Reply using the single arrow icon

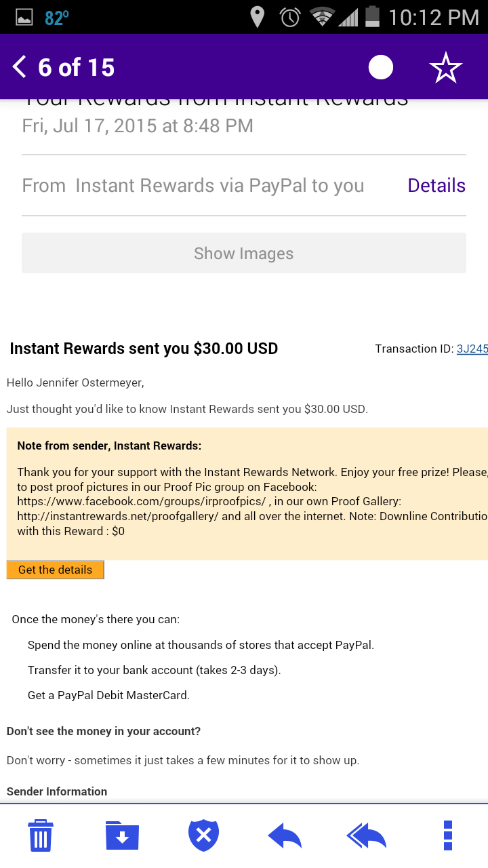coord(285,835)
